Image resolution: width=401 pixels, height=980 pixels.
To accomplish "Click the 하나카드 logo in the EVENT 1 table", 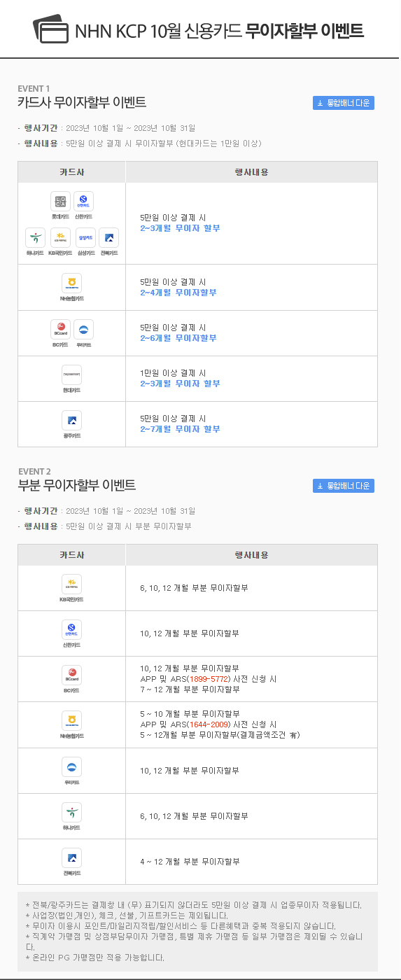I will pos(35,238).
